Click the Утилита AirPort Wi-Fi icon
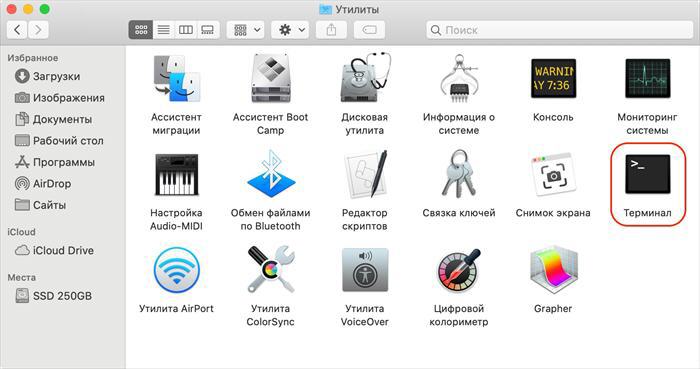Viewport: 700px width, 369px height. [x=176, y=270]
